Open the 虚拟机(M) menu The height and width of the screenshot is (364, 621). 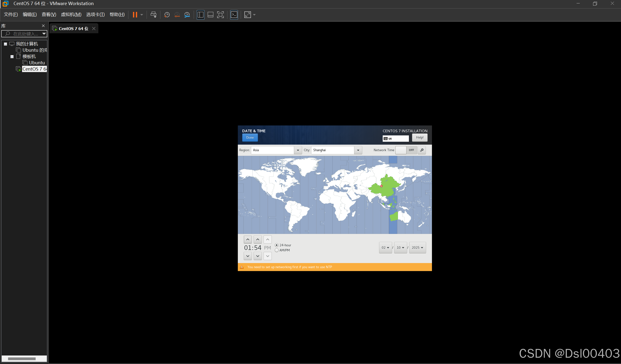point(71,15)
